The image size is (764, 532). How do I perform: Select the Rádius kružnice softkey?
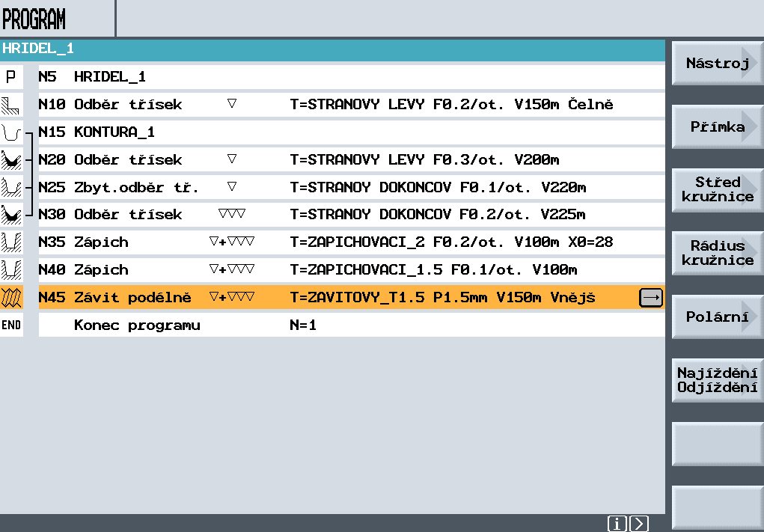click(x=717, y=254)
